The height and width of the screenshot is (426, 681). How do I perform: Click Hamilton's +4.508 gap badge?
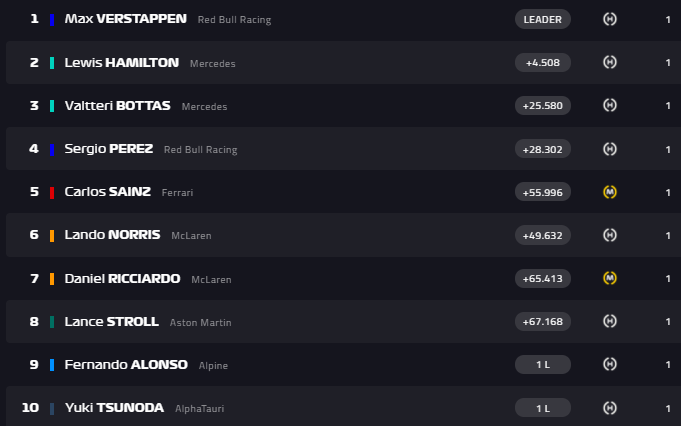point(543,62)
